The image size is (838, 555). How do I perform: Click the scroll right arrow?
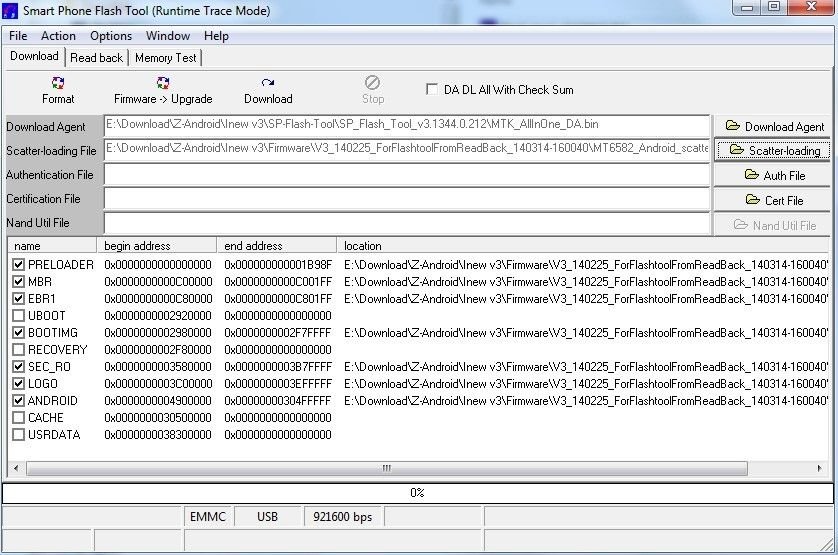pos(820,468)
